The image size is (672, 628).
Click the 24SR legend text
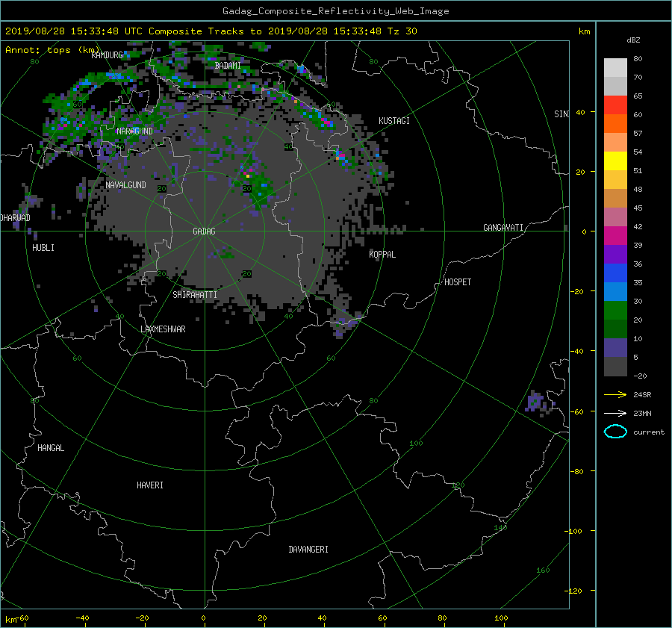pyautogui.click(x=642, y=395)
